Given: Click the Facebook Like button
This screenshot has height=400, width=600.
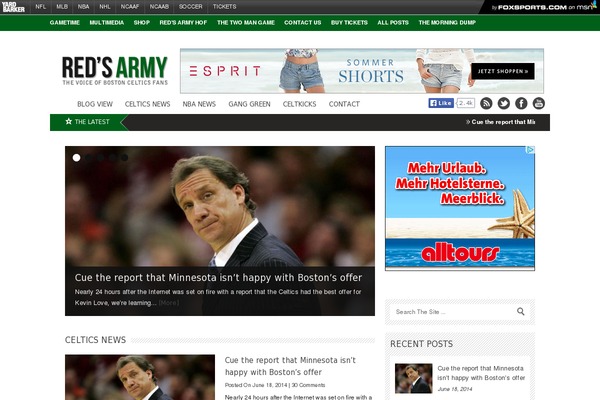Looking at the screenshot, I should tap(441, 103).
